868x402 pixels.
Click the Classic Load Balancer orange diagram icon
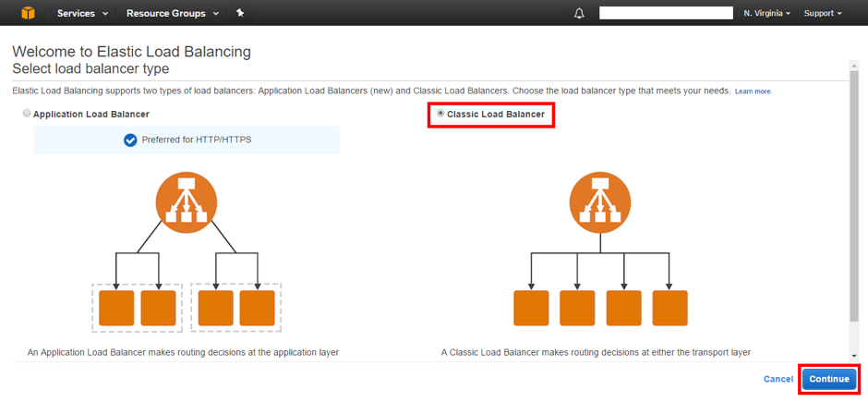point(600,202)
